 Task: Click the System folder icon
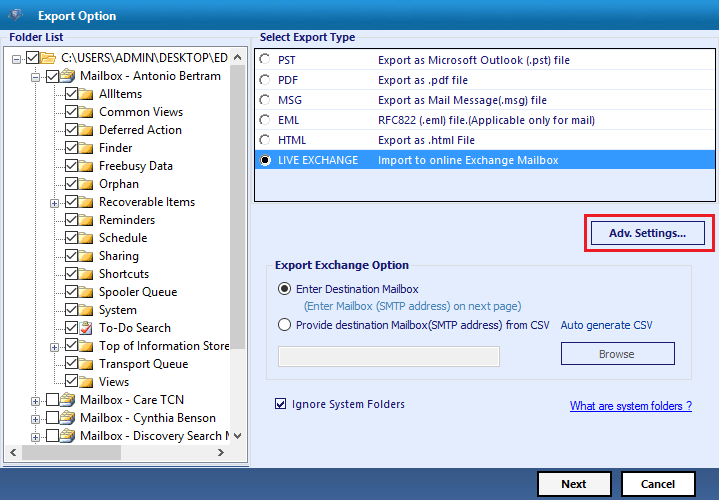click(x=86, y=310)
